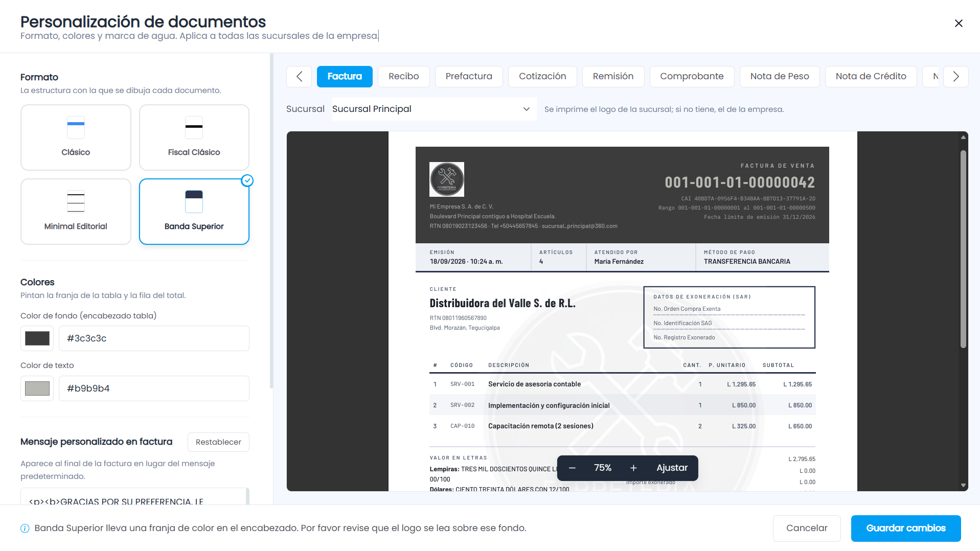
Task: Open the Prefactura tab
Action: [x=469, y=77]
